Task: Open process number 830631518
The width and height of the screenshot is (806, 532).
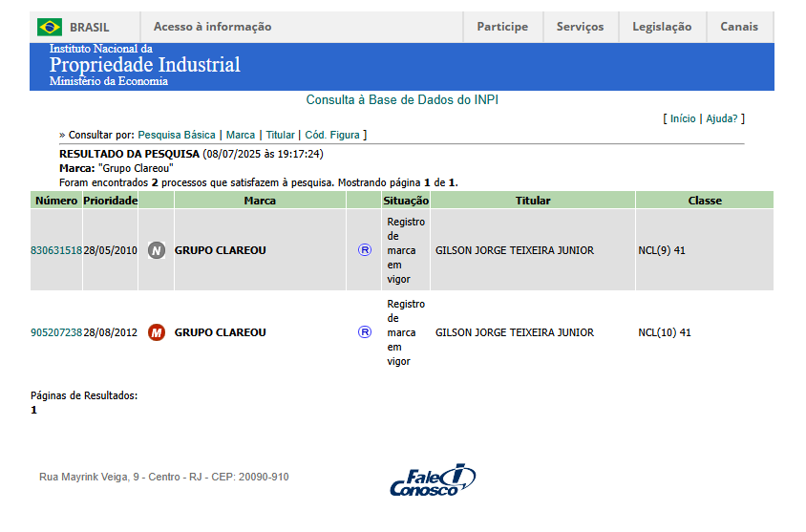Action: click(x=56, y=250)
